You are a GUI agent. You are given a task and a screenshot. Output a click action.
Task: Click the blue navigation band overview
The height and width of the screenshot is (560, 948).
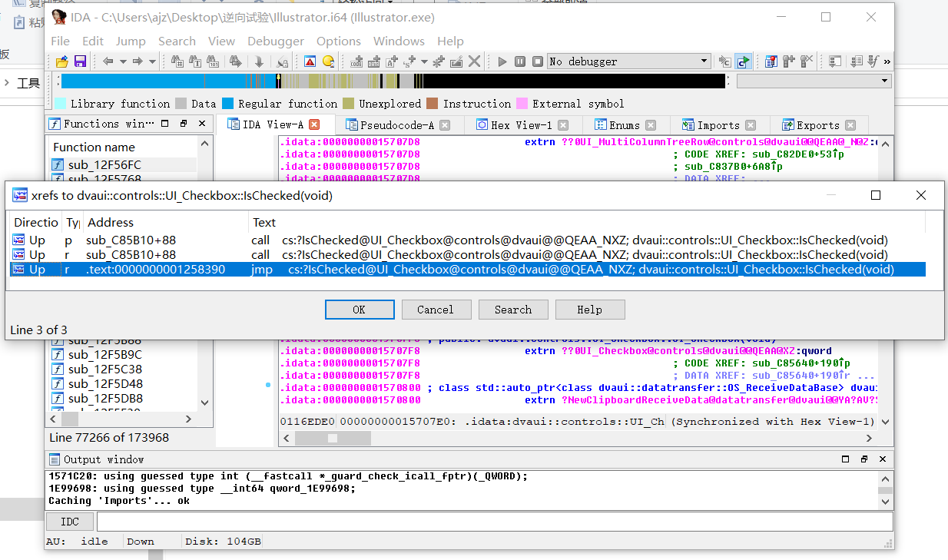(392, 81)
